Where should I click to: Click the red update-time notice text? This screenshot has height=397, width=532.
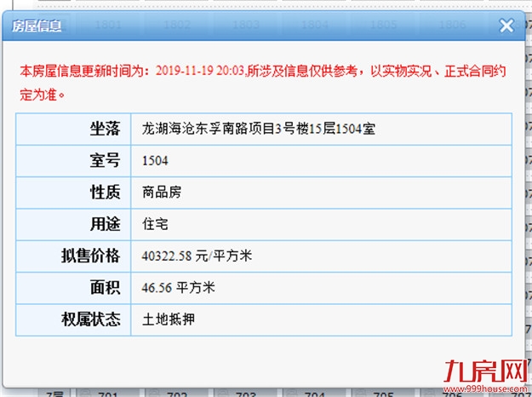point(263,83)
